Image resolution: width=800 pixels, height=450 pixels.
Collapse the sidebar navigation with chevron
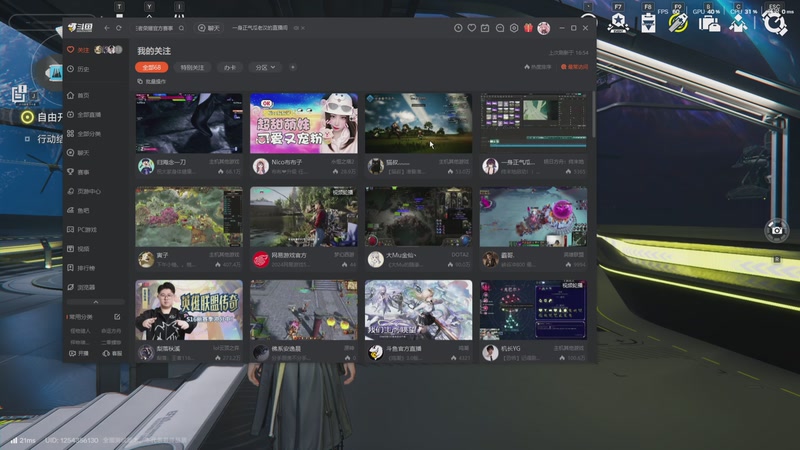(95, 302)
